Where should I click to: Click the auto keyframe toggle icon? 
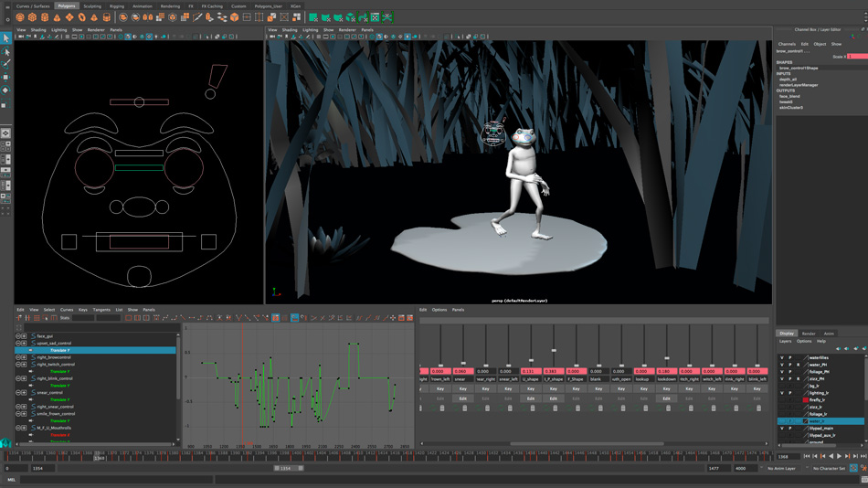click(853, 468)
